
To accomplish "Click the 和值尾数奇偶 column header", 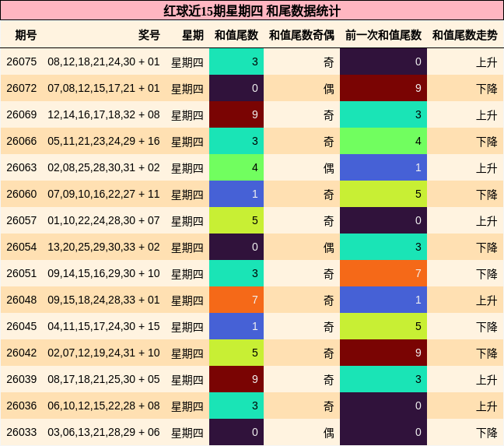I will coord(302,35).
